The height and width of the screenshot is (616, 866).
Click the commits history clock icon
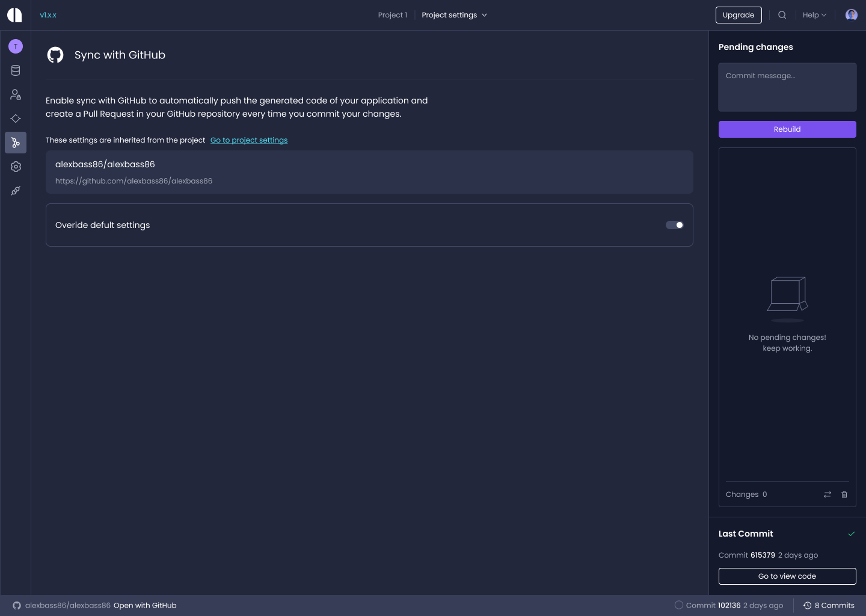(807, 606)
